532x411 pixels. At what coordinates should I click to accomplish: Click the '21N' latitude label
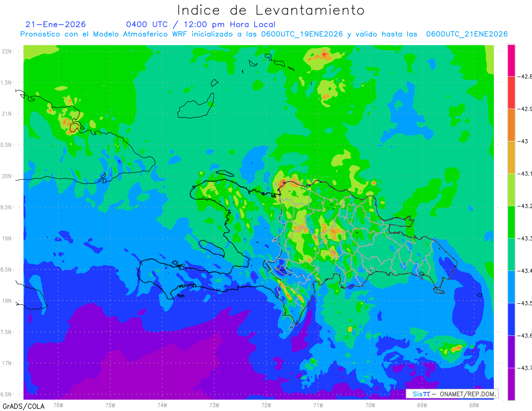[8, 114]
